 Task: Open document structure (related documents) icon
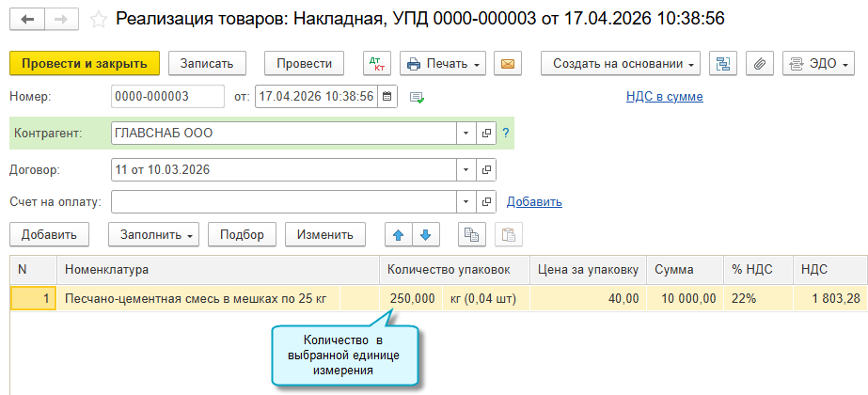(723, 63)
